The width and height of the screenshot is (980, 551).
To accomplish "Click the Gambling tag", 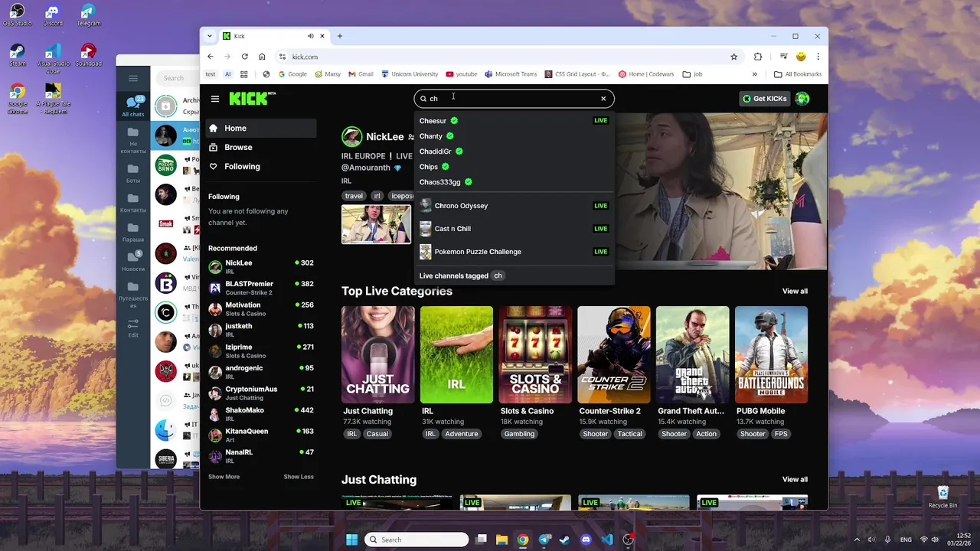I will coord(519,434).
